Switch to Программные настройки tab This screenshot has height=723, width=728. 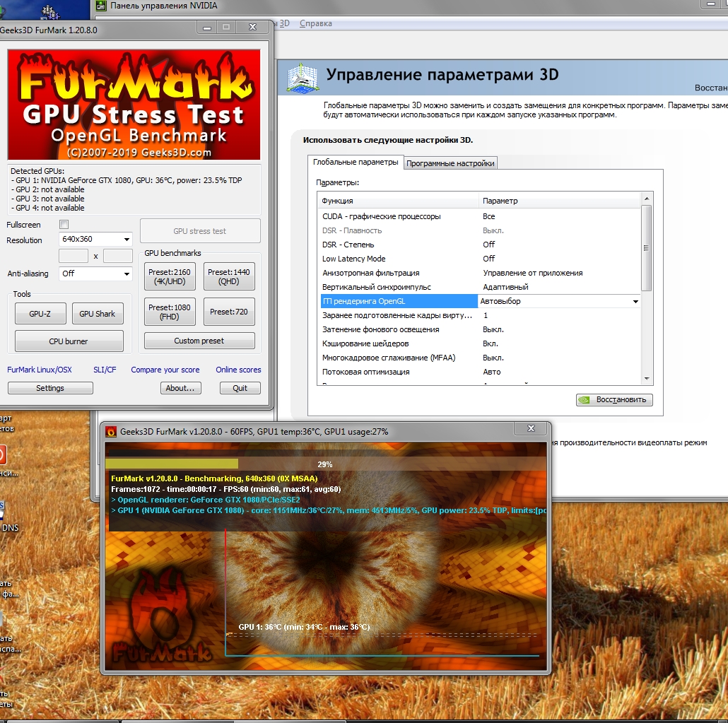[450, 163]
